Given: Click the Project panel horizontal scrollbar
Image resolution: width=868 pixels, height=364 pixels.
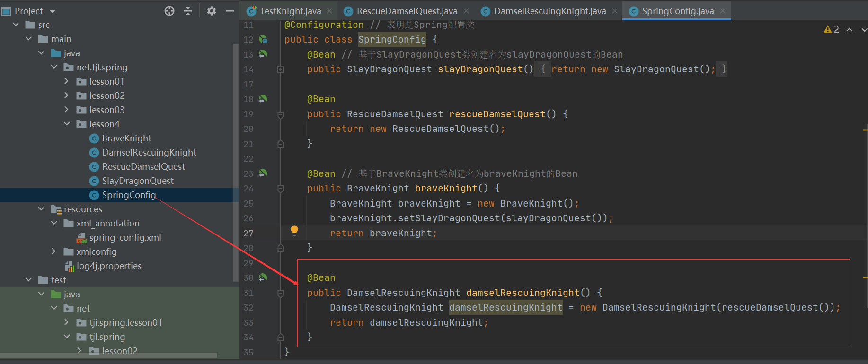Looking at the screenshot, I should (x=108, y=355).
